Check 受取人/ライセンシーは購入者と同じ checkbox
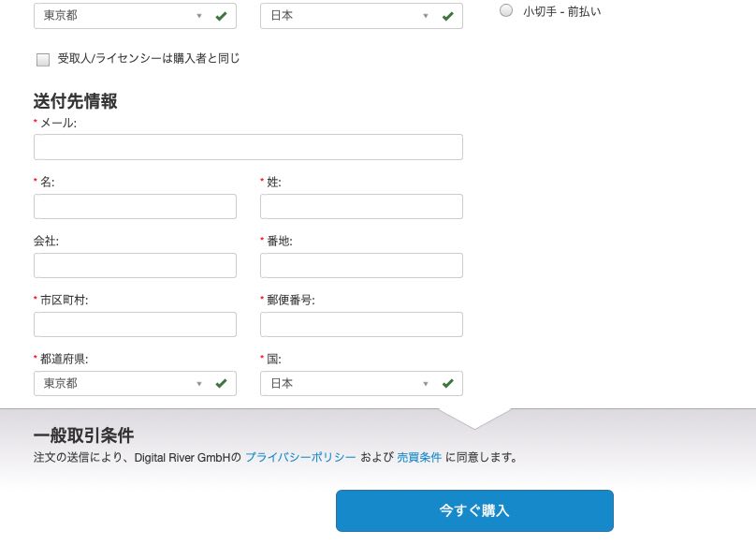This screenshot has width=756, height=545. 43,60
